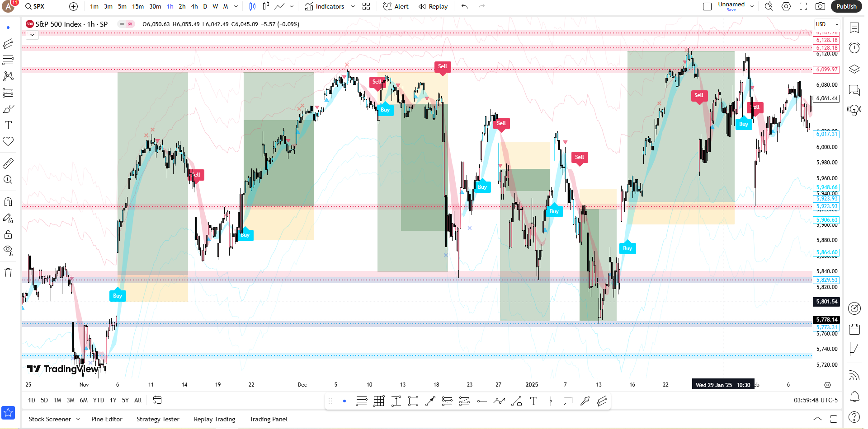Screen dimensions: 868x429
Task: Toggle the favorites toolbar star button
Action: tap(8, 413)
